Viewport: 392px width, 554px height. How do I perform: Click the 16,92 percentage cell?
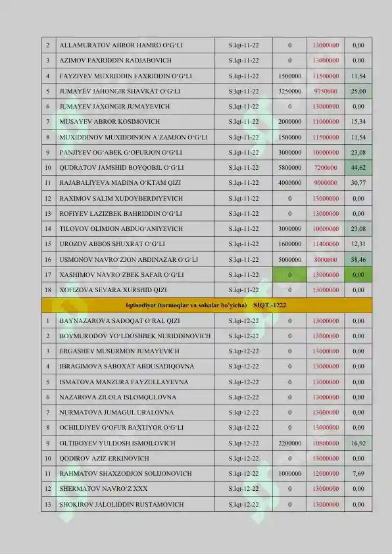pyautogui.click(x=358, y=443)
